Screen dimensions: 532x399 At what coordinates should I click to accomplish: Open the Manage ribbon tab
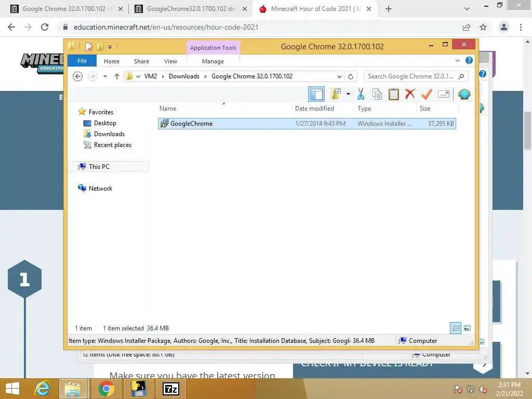(213, 61)
